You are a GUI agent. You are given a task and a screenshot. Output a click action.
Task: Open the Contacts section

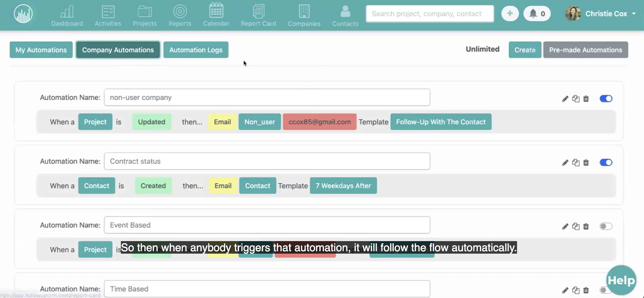[345, 16]
